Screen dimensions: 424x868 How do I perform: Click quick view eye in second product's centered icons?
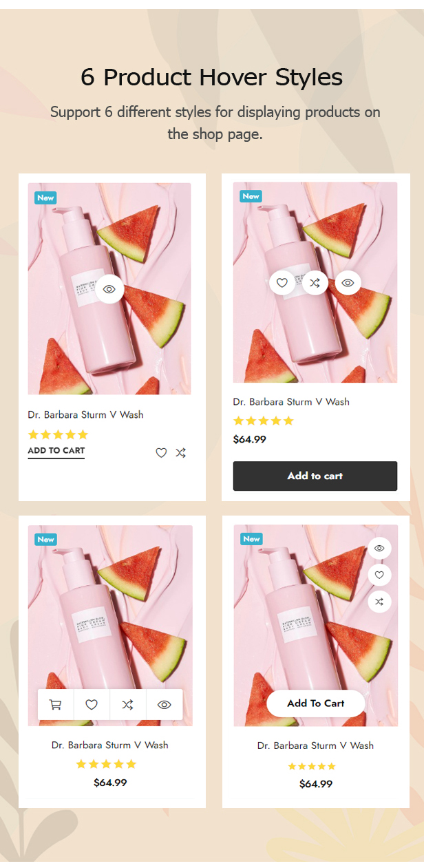pos(348,282)
